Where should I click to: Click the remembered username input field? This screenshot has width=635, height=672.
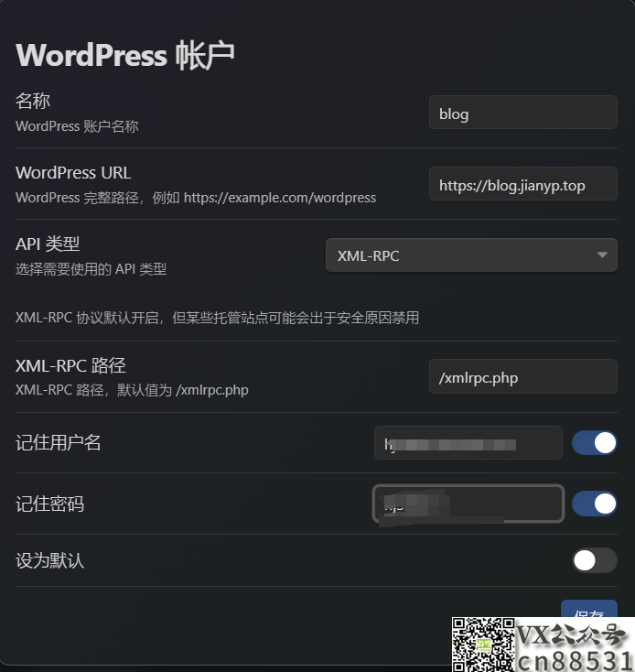[468, 443]
